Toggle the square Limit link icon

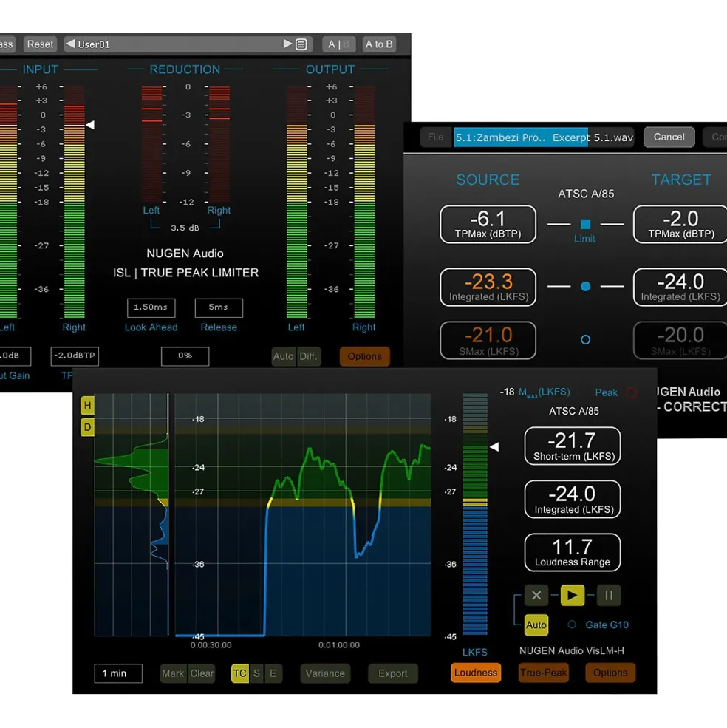585,224
